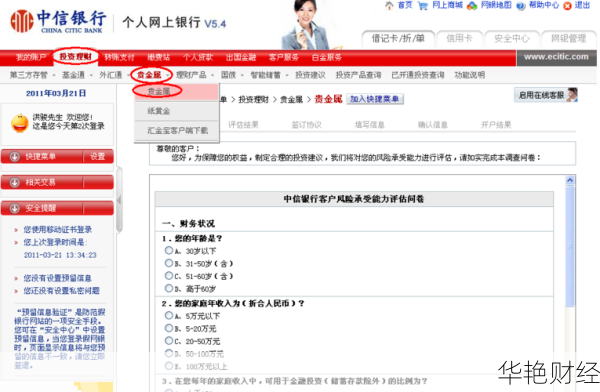Open 白金服务 in the main menu
This screenshot has width=600, height=392.
(326, 57)
